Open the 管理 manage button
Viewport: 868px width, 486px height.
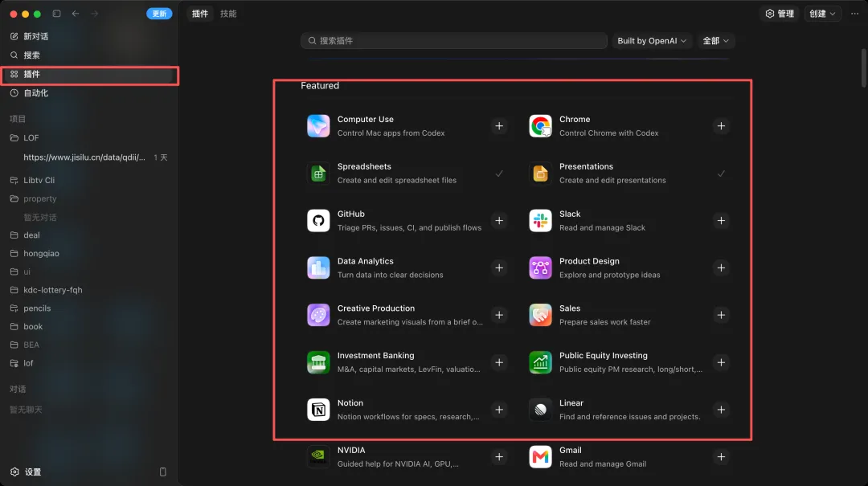click(x=780, y=14)
